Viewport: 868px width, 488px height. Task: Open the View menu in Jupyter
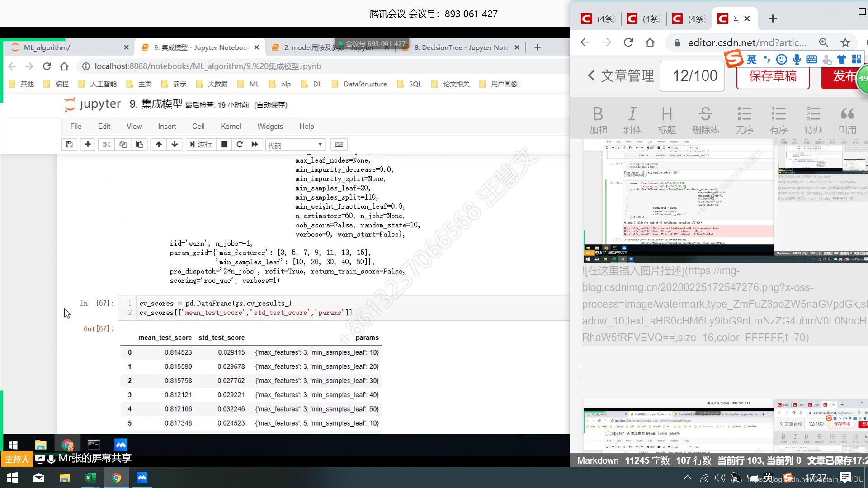134,127
